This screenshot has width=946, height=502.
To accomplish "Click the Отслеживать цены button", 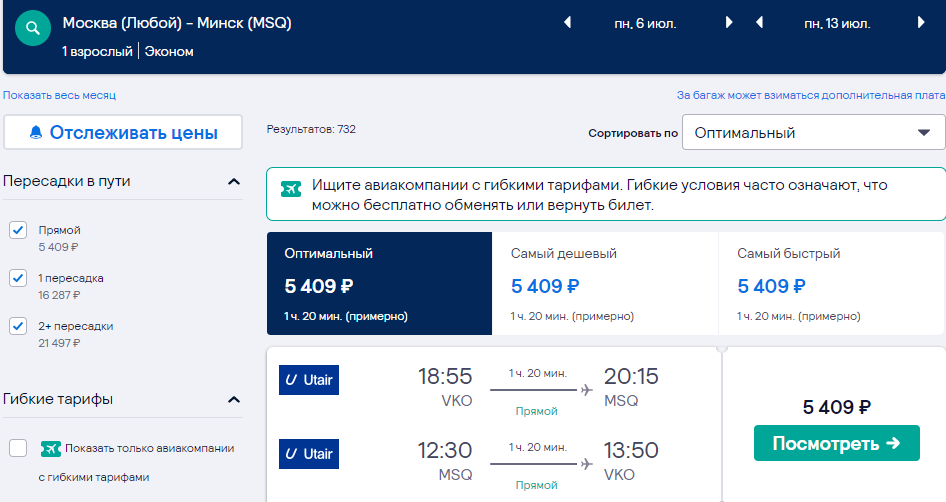I will click(x=123, y=132).
